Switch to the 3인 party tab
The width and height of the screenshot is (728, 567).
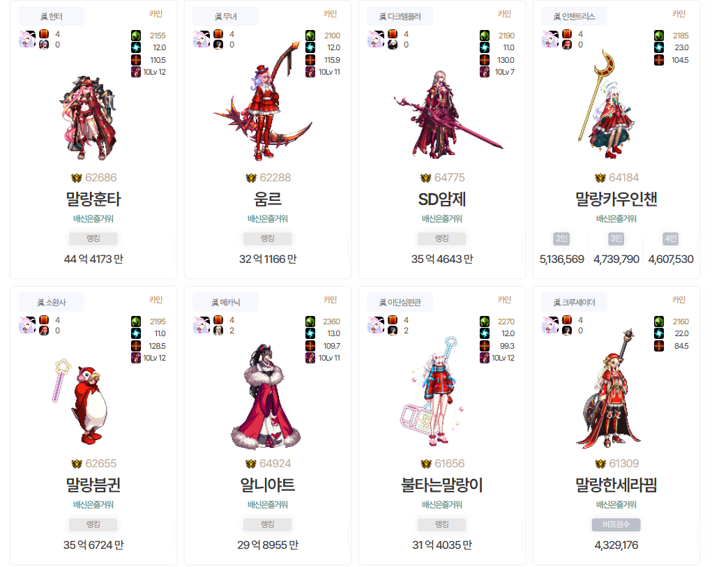(x=616, y=239)
